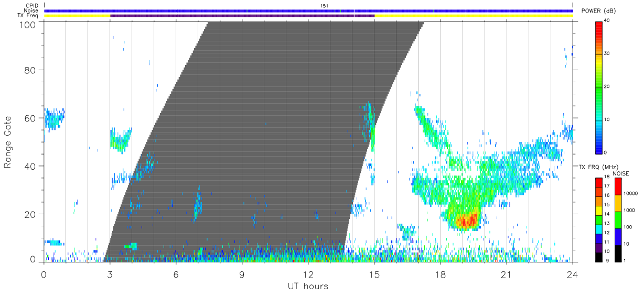Click the '80' tick on the Range Gate axis
This screenshot has height=297, width=644.
pos(30,70)
